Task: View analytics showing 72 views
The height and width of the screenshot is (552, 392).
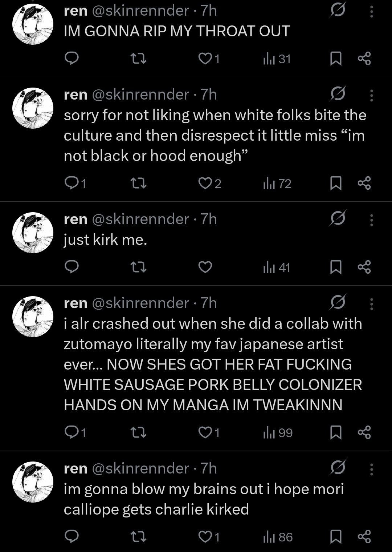Action: point(277,184)
